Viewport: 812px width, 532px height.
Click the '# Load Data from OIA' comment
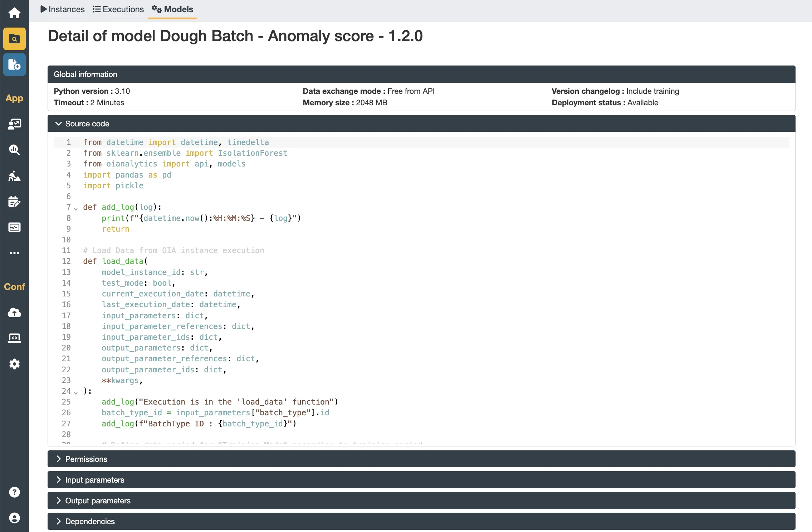coord(174,250)
